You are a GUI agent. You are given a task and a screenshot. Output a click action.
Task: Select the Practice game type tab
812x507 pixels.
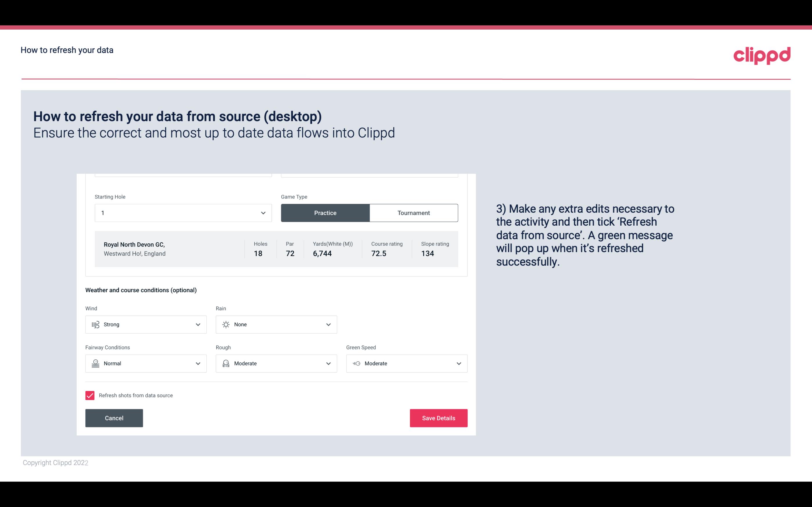[x=325, y=213]
